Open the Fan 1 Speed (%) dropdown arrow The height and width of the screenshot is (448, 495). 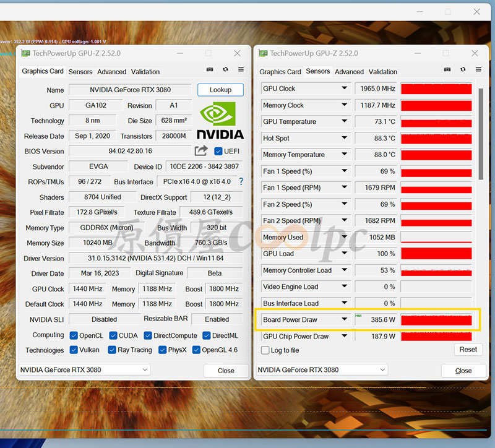click(x=345, y=171)
